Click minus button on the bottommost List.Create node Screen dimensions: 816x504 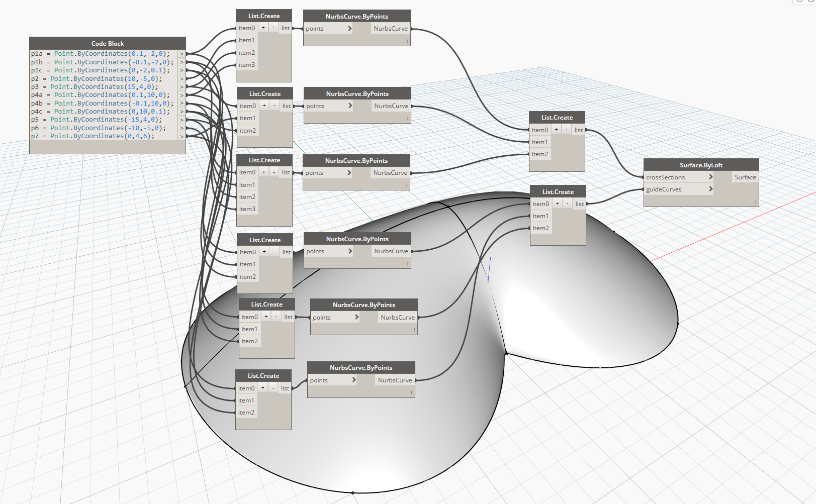tap(273, 388)
